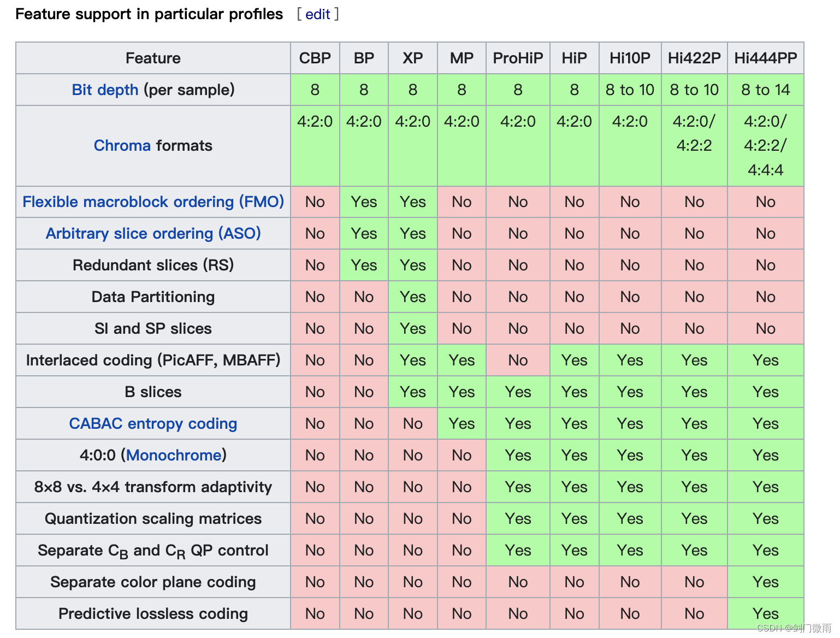Click HiP No cell in Data Partitioning row
This screenshot has width=840, height=638.
(574, 297)
